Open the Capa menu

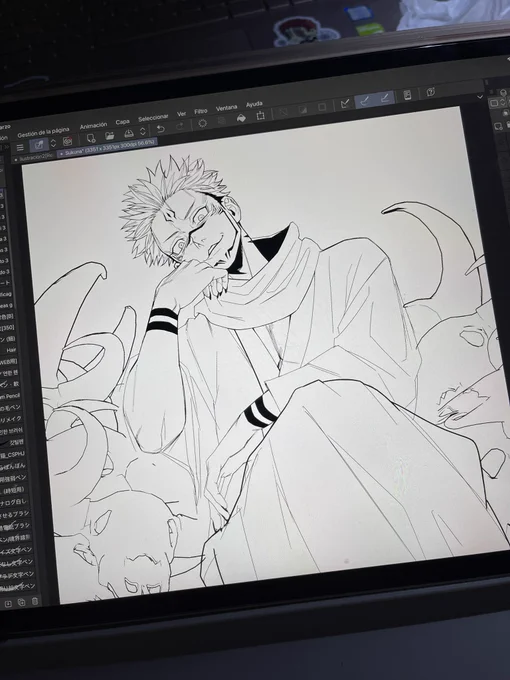pos(122,122)
